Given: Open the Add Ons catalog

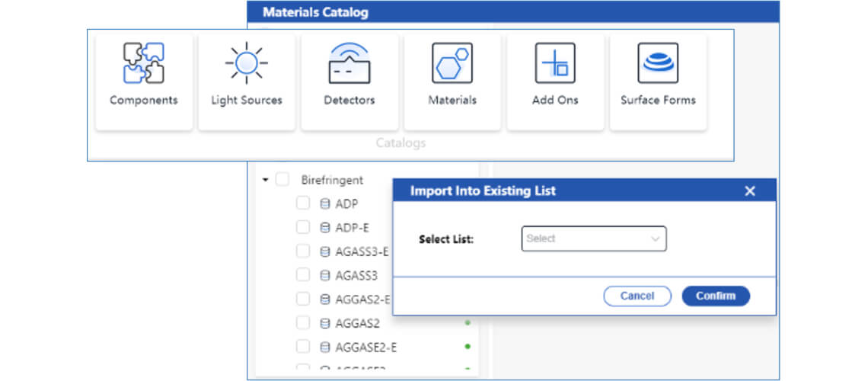Looking at the screenshot, I should tap(554, 81).
